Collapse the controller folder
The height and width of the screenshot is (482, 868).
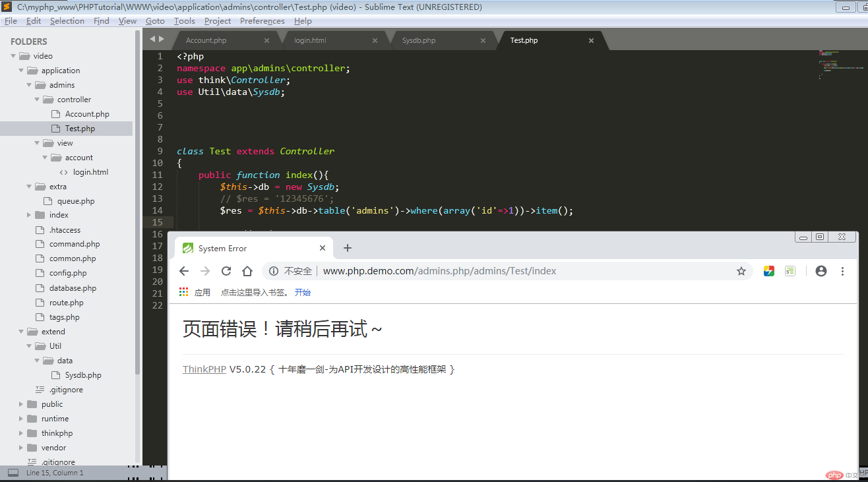coord(37,100)
